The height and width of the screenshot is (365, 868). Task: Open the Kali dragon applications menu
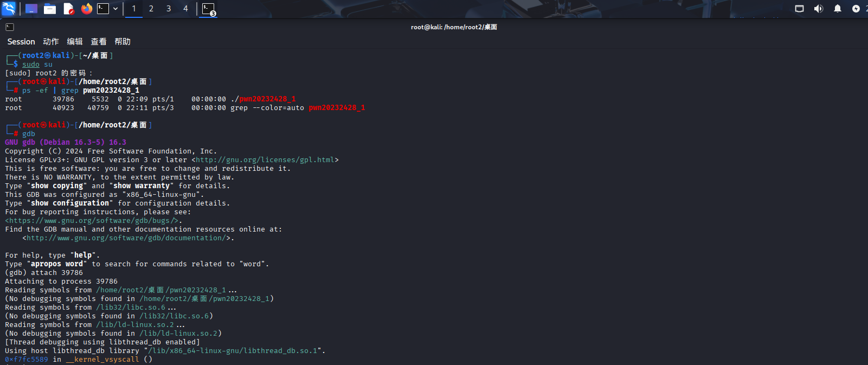click(x=9, y=9)
